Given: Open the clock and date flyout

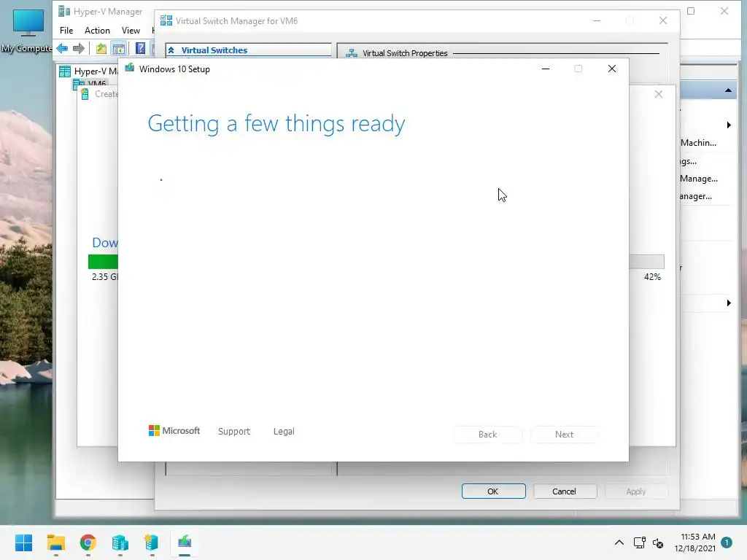Looking at the screenshot, I should (695, 542).
